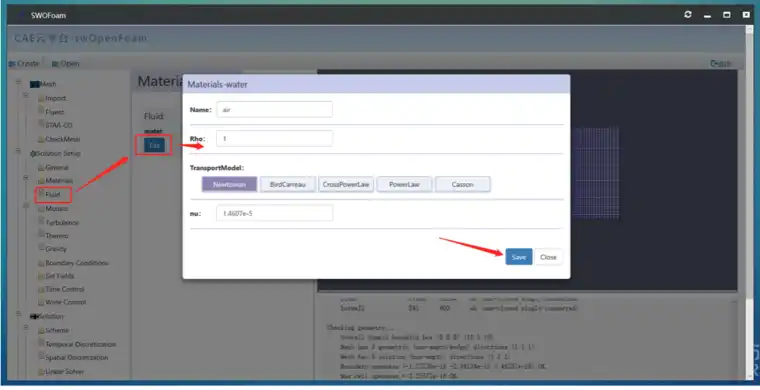Open Time Control in the tree

pyautogui.click(x=64, y=289)
